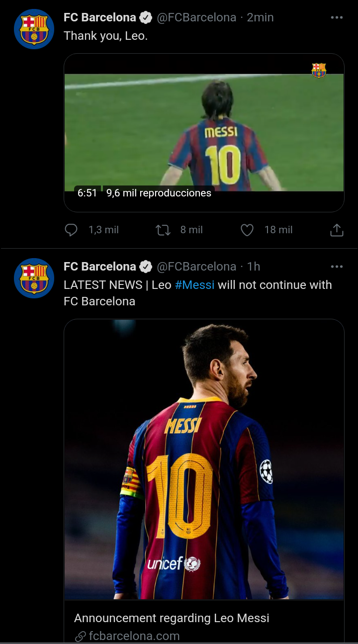Open the 1h timestamp of the second tweet

(254, 267)
